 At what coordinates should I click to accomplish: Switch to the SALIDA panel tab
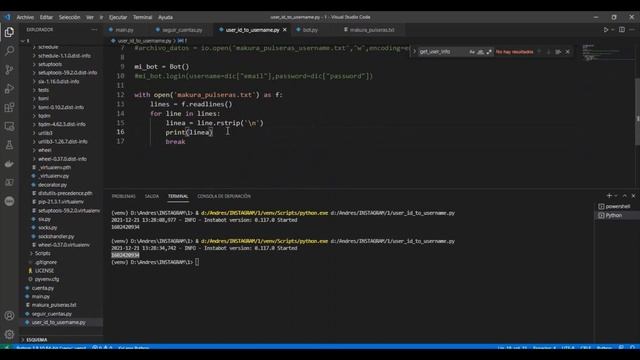[x=151, y=196]
